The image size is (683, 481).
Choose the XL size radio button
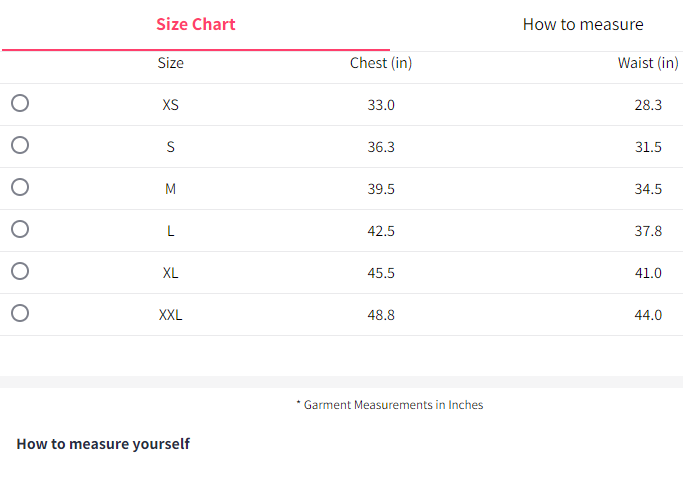coord(20,271)
